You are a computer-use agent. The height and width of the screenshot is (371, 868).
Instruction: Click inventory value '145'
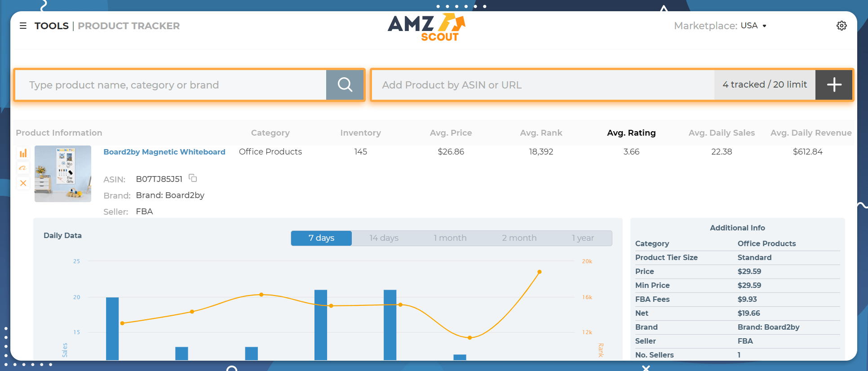pos(360,152)
